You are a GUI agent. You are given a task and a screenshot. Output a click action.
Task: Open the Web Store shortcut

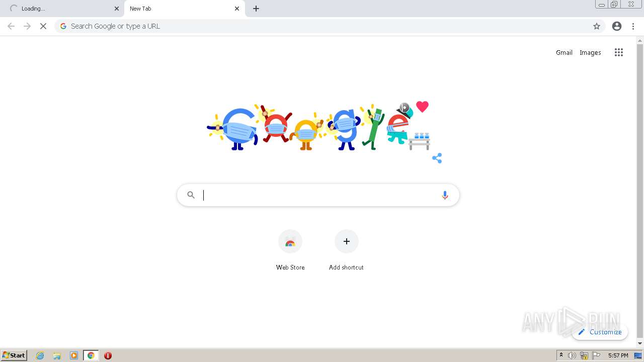[x=290, y=250]
